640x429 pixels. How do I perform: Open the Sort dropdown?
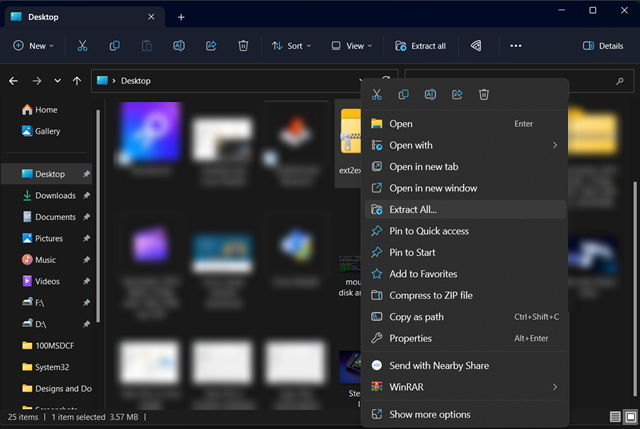point(291,46)
